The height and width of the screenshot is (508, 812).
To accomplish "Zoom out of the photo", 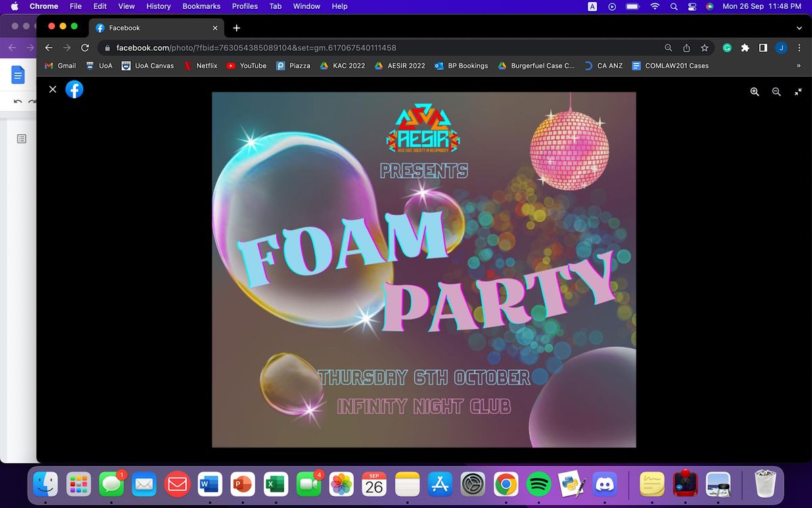I will [x=776, y=92].
